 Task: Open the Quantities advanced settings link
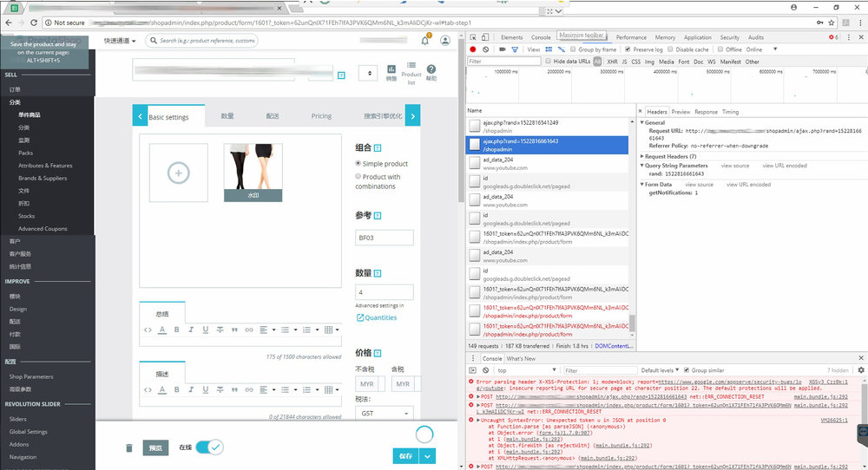click(377, 317)
